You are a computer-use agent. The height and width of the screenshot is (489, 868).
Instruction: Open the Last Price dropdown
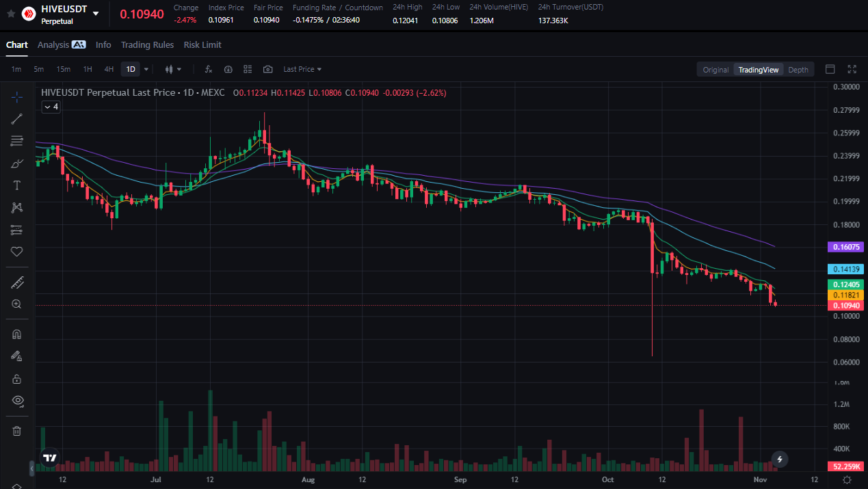(302, 69)
